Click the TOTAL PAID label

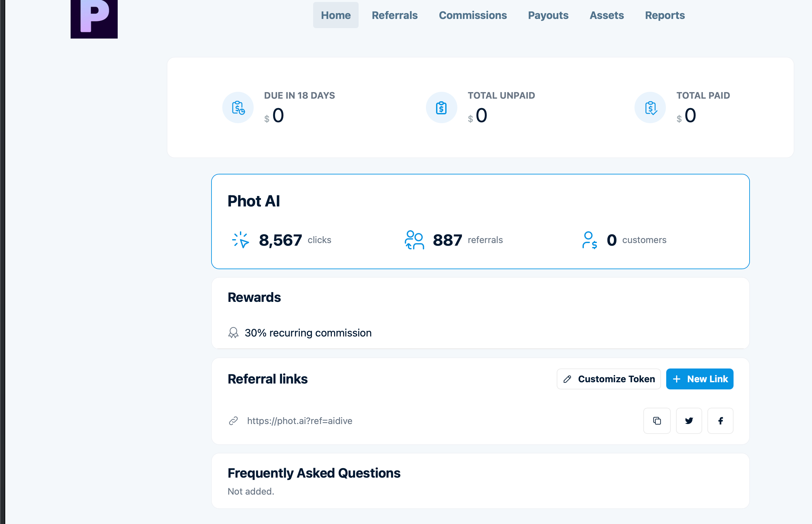tap(703, 96)
